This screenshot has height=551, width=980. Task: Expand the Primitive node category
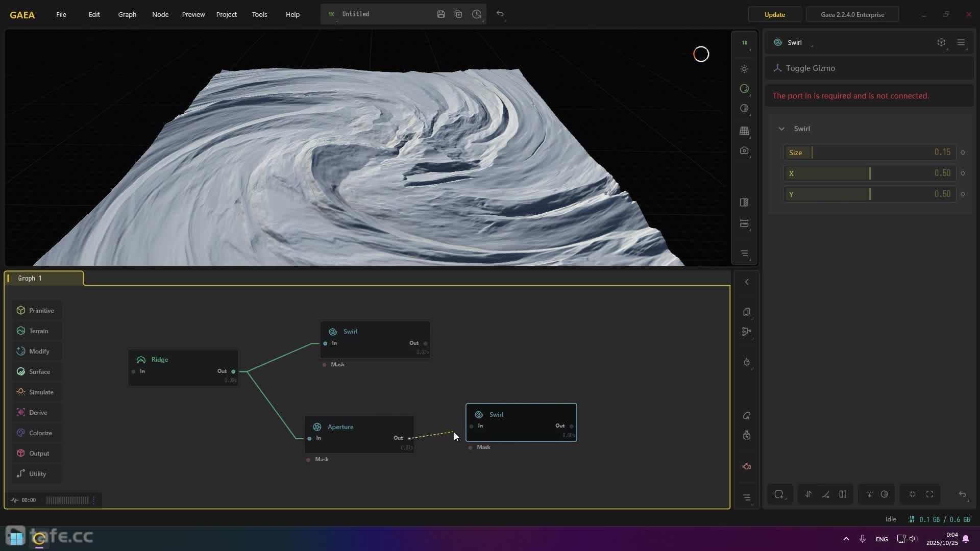pyautogui.click(x=36, y=311)
